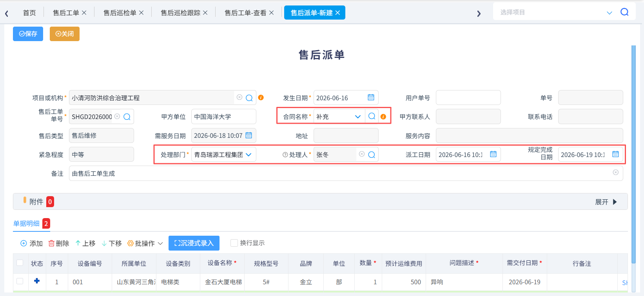Check the select-all box in table header
This screenshot has width=644, height=296.
pyautogui.click(x=20, y=263)
